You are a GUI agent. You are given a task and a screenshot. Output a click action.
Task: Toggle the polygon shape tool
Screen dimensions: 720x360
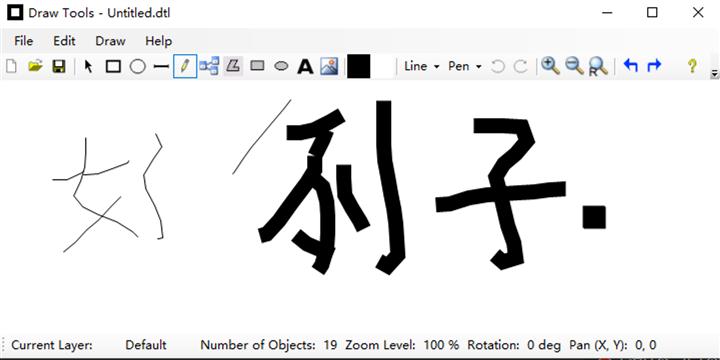(234, 66)
